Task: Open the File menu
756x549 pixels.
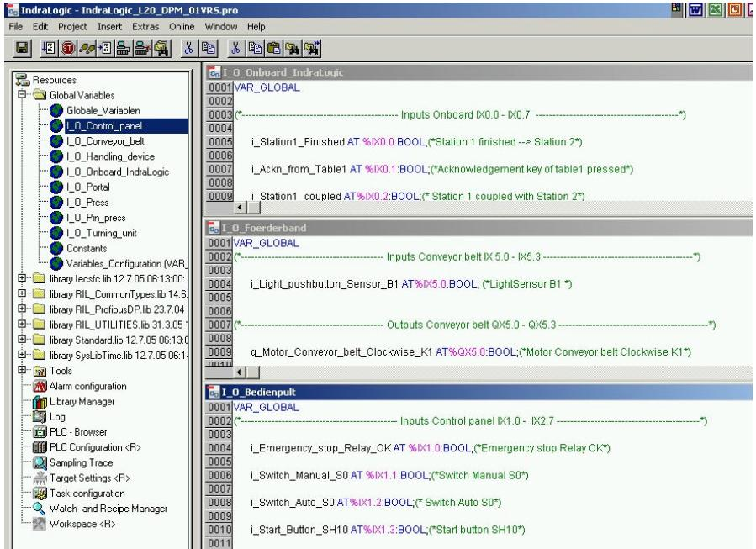Action: click(15, 27)
